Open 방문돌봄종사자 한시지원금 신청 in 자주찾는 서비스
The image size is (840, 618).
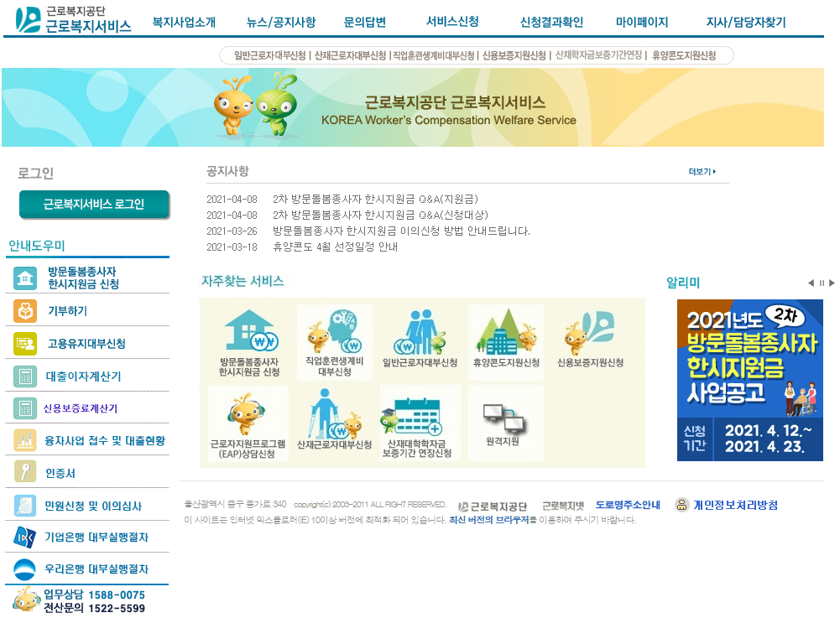point(249,343)
